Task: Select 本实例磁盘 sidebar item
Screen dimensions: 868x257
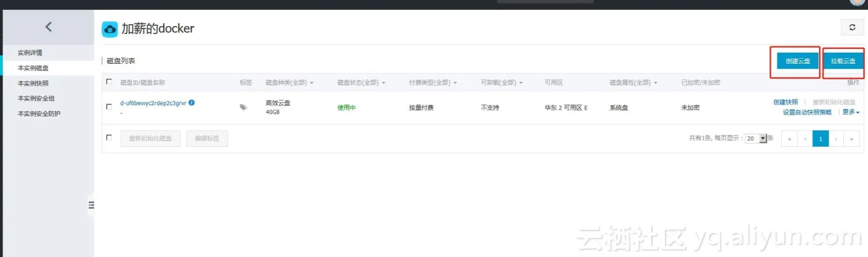Action: [33, 68]
